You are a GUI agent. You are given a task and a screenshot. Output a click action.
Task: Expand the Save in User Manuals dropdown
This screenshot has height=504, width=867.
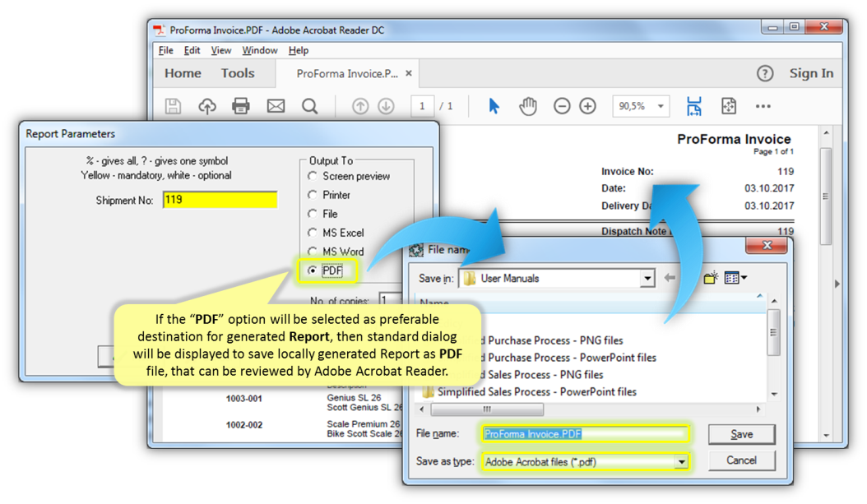pos(647,279)
